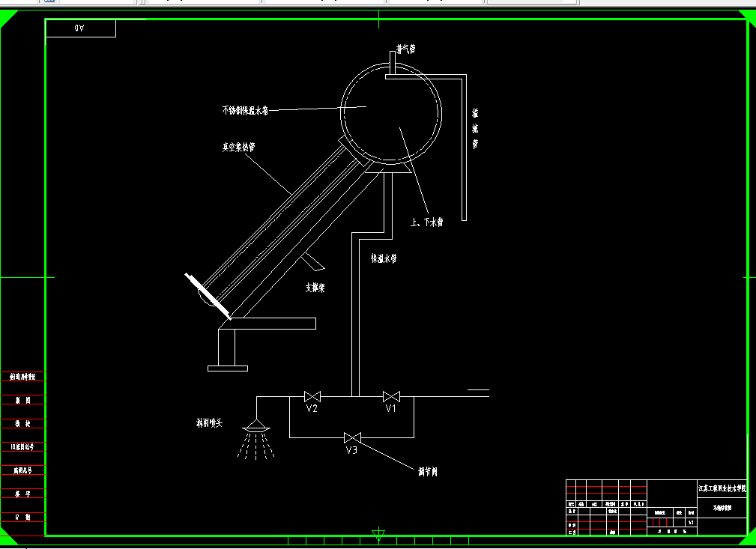Select the rectangular support base plate
This screenshot has height=549, width=756.
point(228,368)
